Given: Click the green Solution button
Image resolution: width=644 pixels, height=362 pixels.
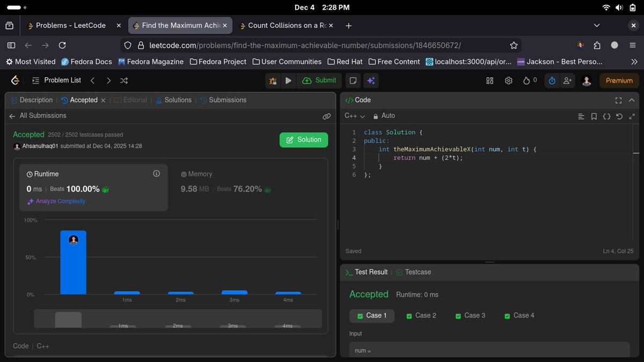Looking at the screenshot, I should coord(303,139).
